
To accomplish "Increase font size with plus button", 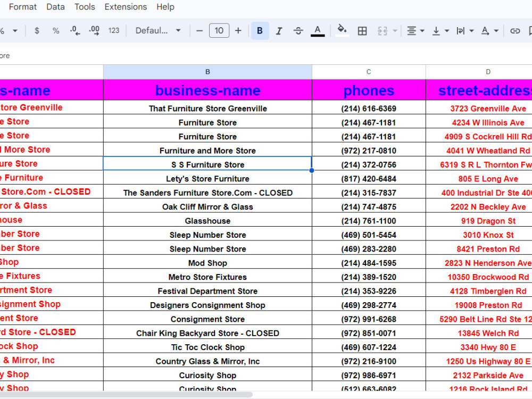I will click(x=238, y=31).
